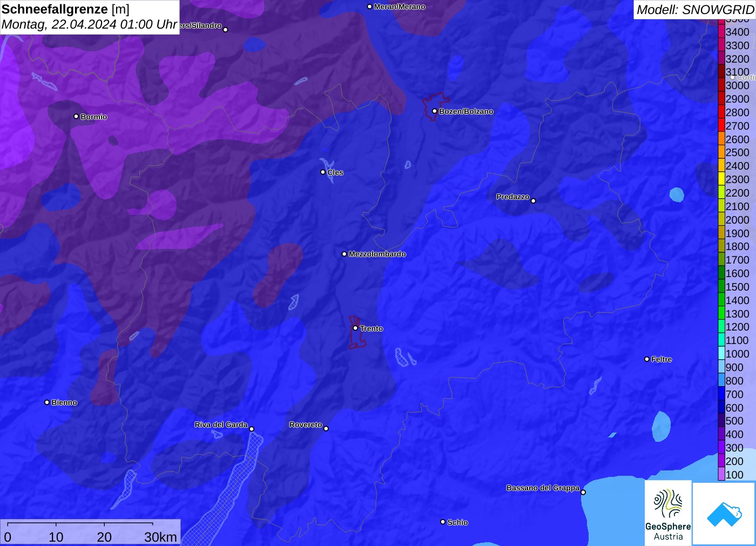The image size is (756, 546).
Task: Pick the 2500 m legend swatch
Action: [721, 152]
